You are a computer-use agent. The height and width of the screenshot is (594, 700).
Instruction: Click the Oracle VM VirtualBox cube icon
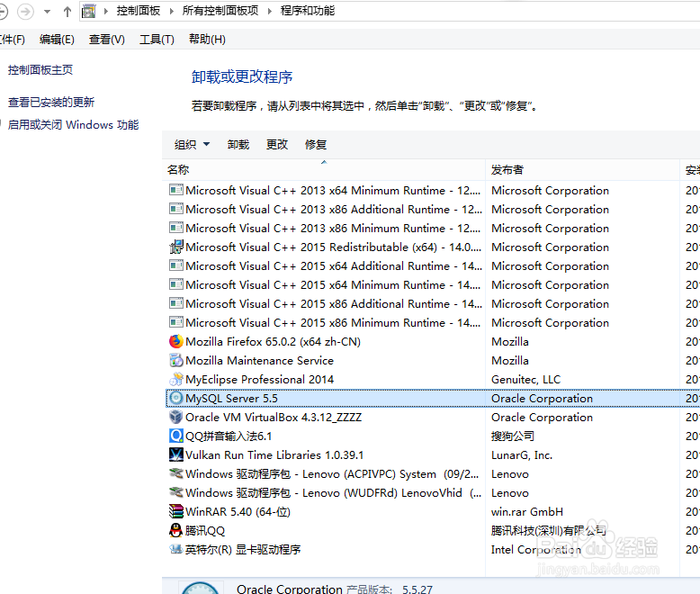[x=175, y=417]
